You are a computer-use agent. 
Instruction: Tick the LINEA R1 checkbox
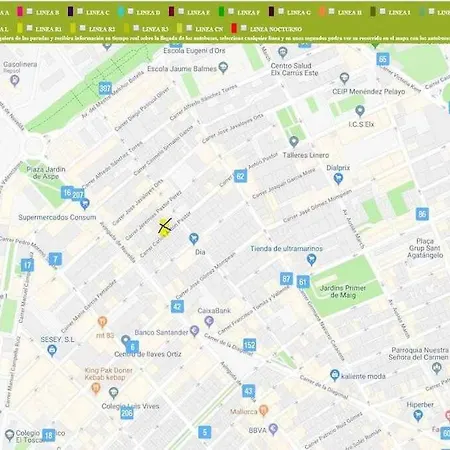pyautogui.click(x=29, y=28)
